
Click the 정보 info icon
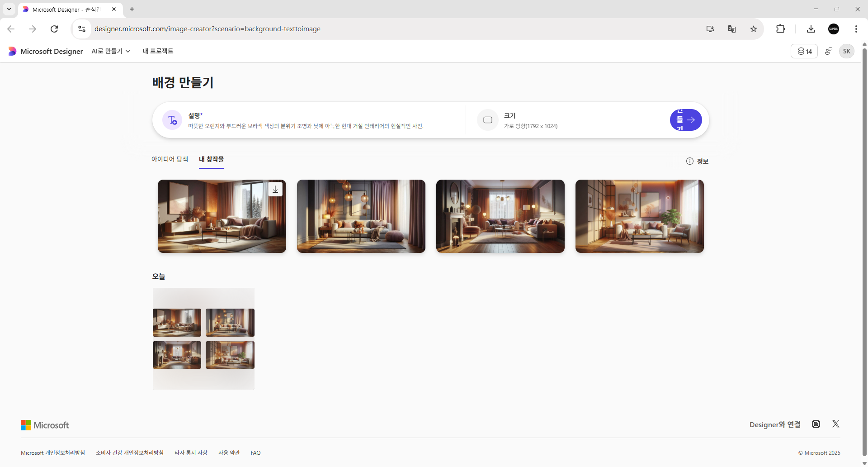click(689, 161)
